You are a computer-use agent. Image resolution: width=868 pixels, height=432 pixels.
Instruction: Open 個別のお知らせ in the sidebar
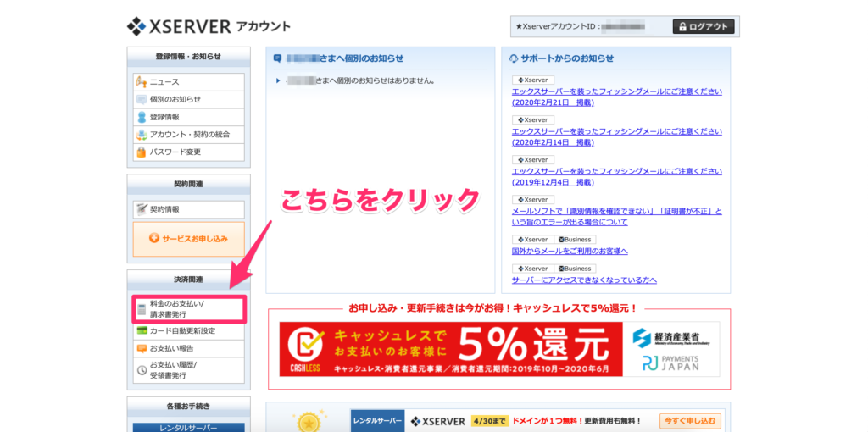188,100
